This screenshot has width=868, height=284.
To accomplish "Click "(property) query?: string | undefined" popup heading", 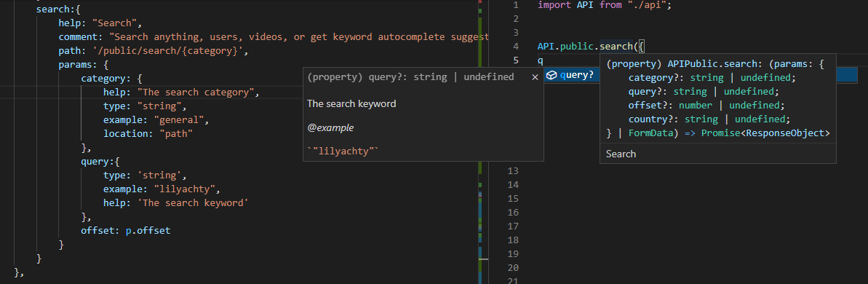I will click(410, 77).
